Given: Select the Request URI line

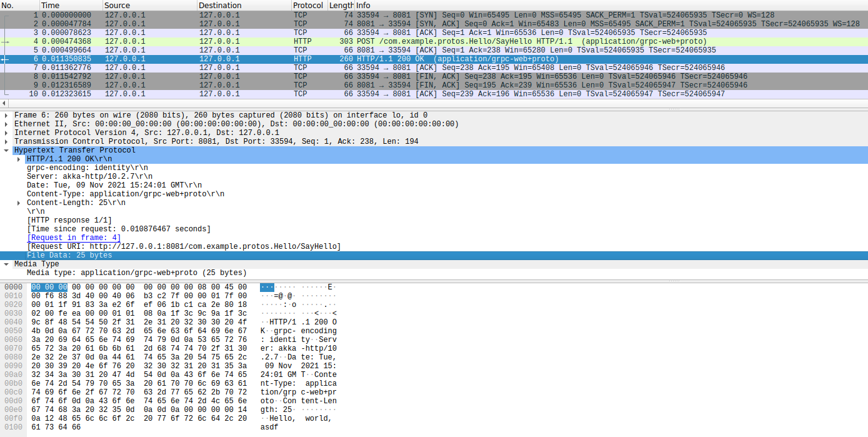Looking at the screenshot, I should [x=184, y=246].
